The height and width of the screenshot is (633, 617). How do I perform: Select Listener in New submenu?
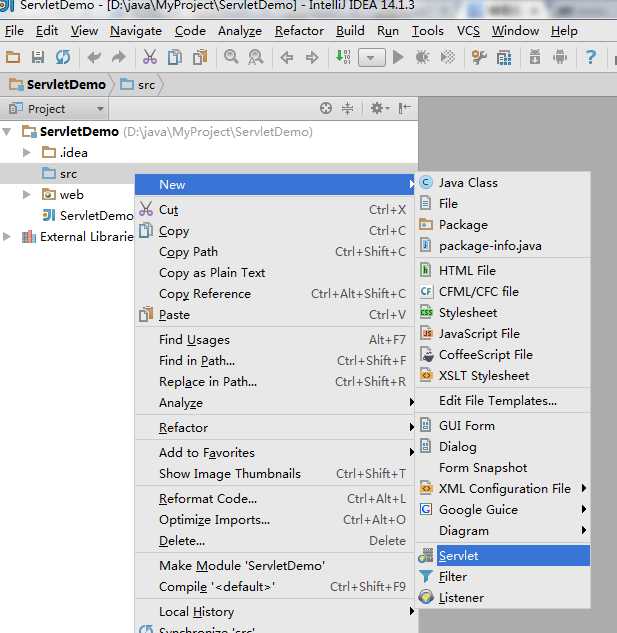503,597
